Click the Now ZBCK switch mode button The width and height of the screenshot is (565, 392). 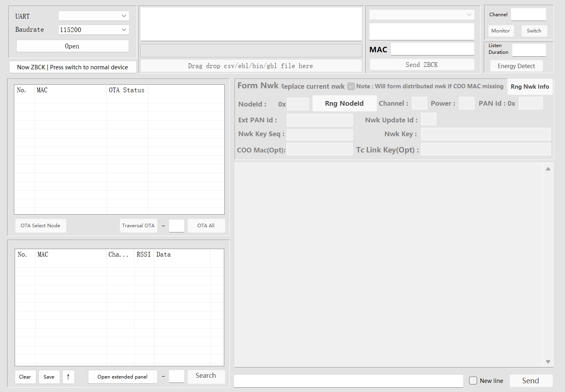(x=73, y=67)
